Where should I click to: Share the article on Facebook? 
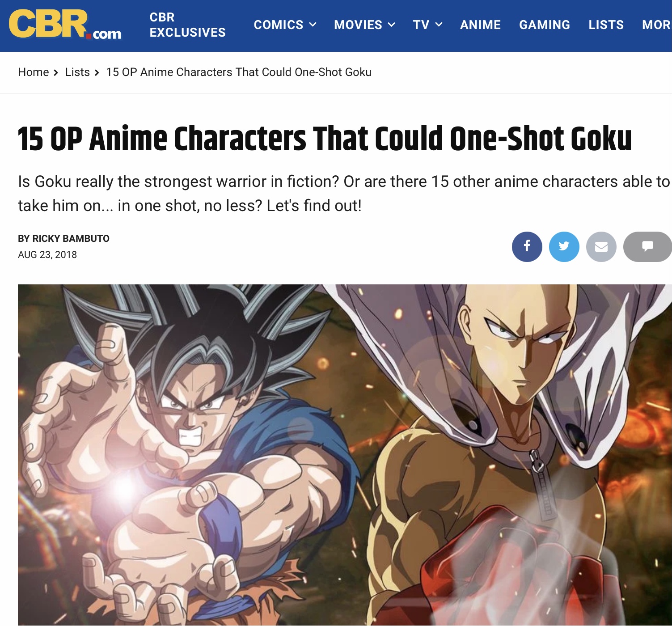tap(527, 246)
